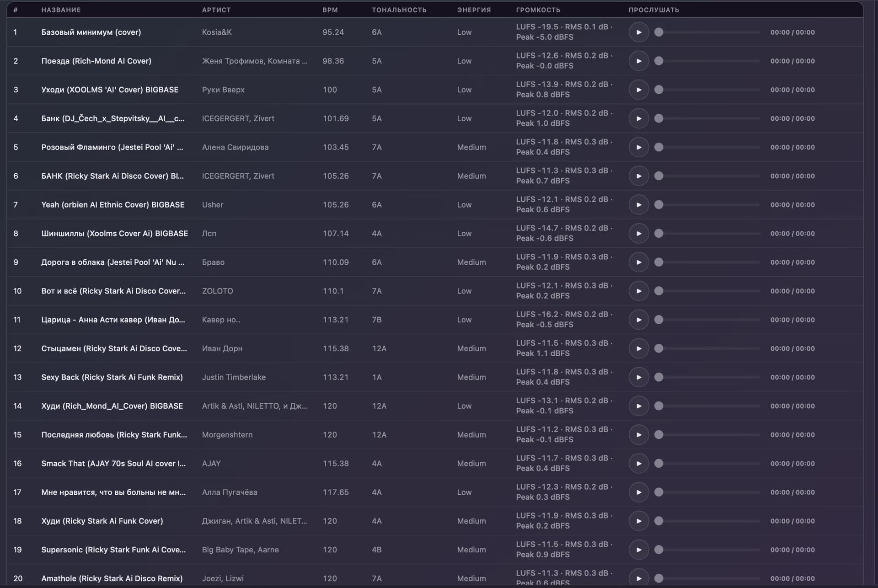Click artist Kosia&K

click(217, 32)
